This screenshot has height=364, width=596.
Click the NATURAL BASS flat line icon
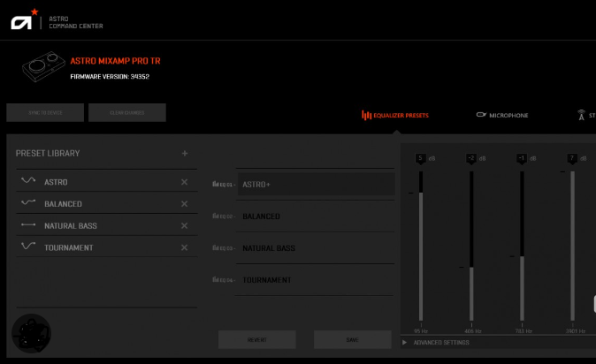tap(28, 224)
